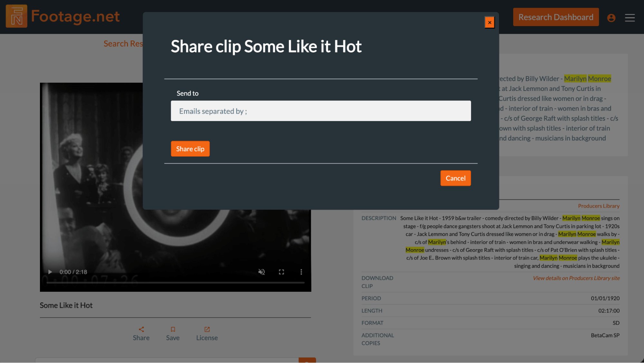Open the user account icon
The width and height of the screenshot is (644, 363).
tap(611, 18)
